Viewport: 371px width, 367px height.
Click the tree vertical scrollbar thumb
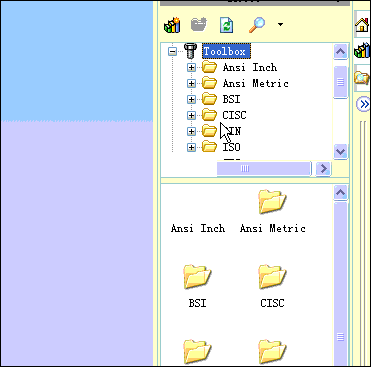tap(340, 82)
